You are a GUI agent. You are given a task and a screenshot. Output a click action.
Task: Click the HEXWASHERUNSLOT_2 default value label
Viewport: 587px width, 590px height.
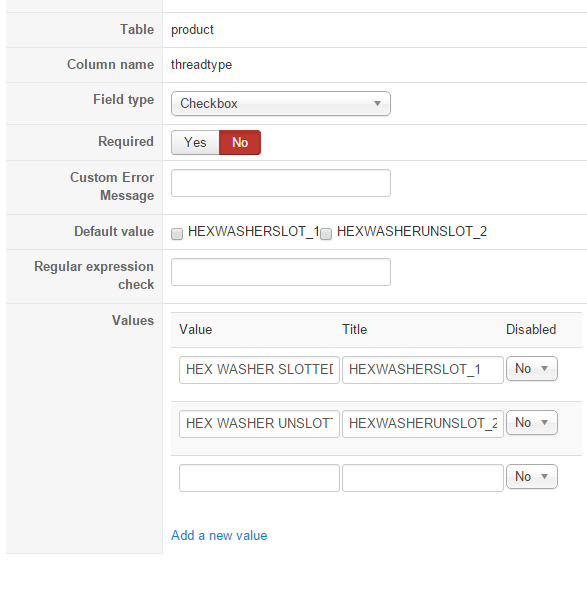(x=412, y=231)
